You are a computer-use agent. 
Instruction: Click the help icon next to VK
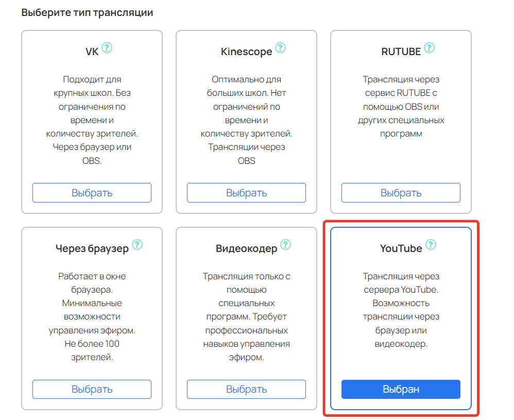(107, 48)
